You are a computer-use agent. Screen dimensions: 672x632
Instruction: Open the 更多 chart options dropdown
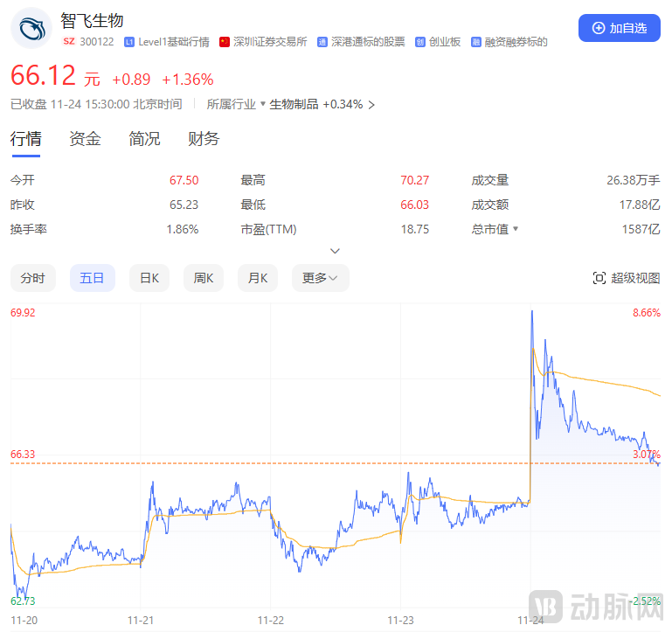tap(320, 278)
